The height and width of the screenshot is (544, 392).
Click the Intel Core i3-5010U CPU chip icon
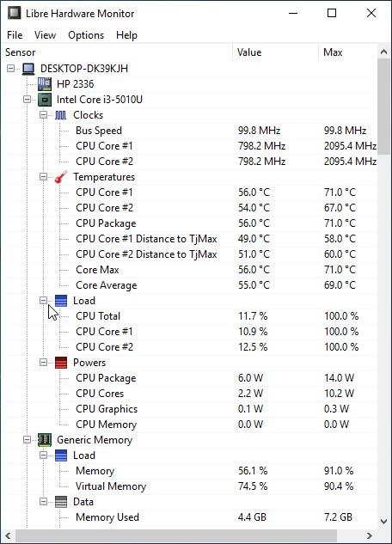[45, 100]
